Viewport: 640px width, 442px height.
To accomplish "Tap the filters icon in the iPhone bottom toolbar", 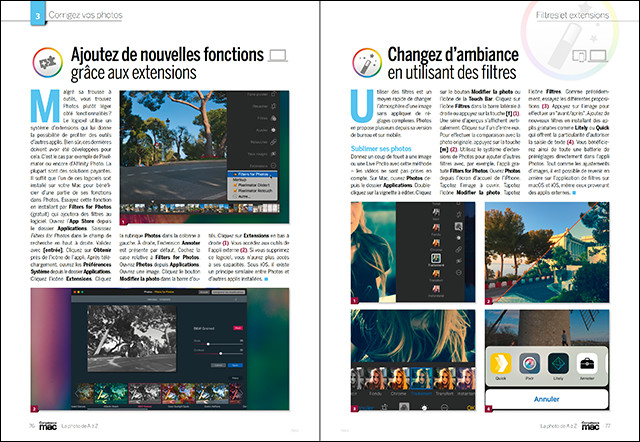I will pyautogui.click(x=404, y=407).
